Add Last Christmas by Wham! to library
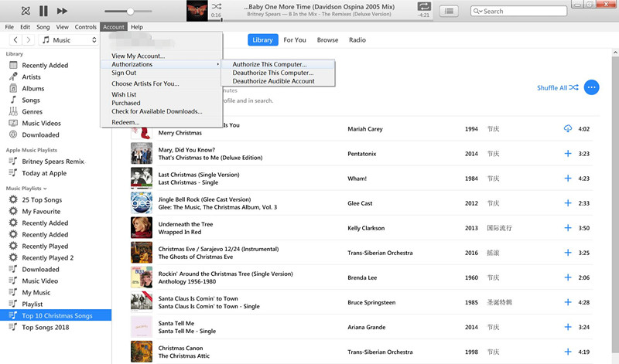This screenshot has width=619, height=364. click(568, 179)
